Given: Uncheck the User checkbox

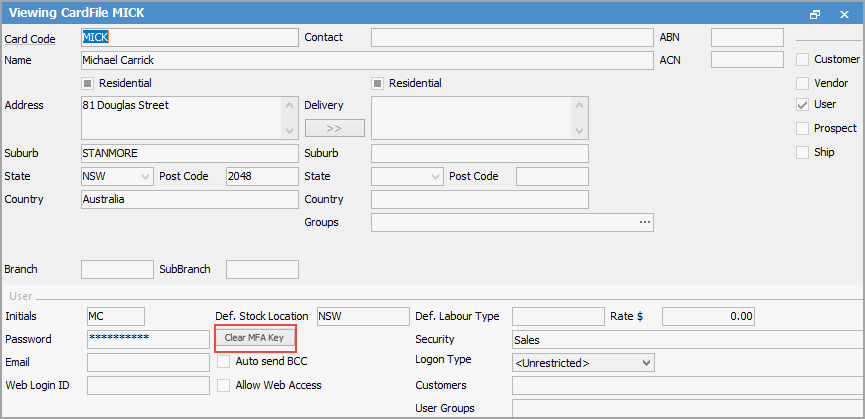Looking at the screenshot, I should [802, 105].
